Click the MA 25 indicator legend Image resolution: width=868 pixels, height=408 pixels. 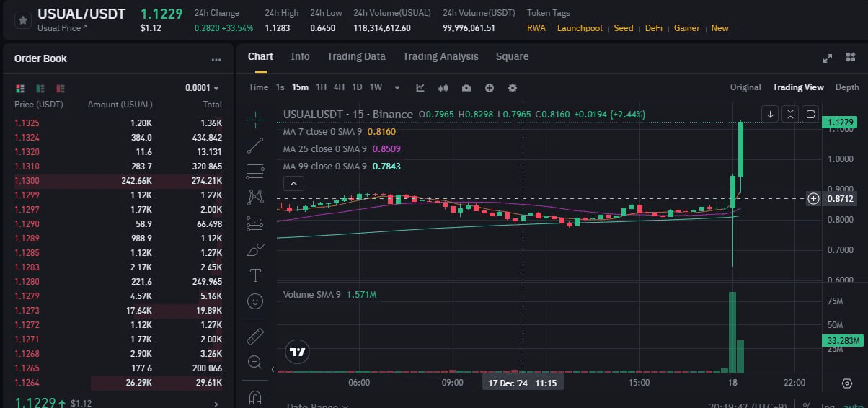click(342, 149)
